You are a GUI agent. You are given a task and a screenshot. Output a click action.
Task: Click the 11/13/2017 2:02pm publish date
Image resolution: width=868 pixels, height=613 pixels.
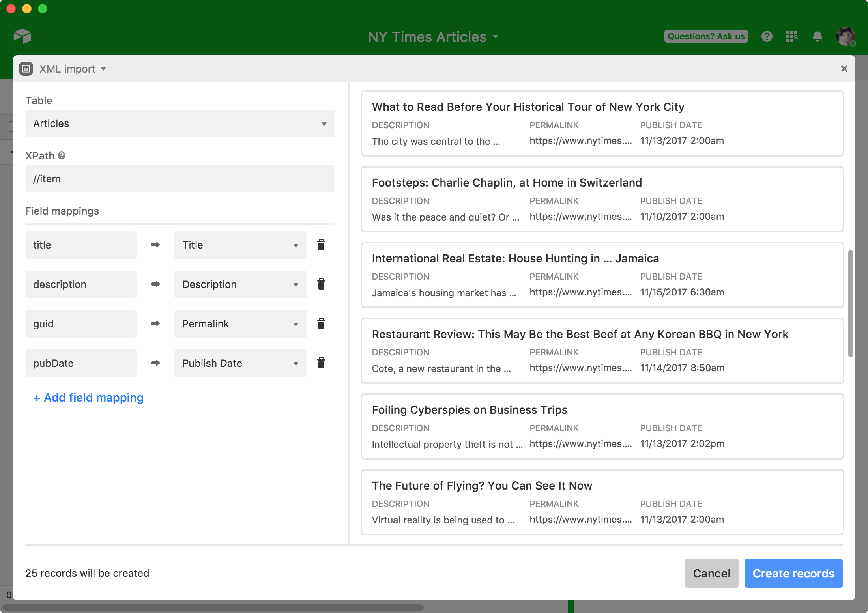pos(682,444)
